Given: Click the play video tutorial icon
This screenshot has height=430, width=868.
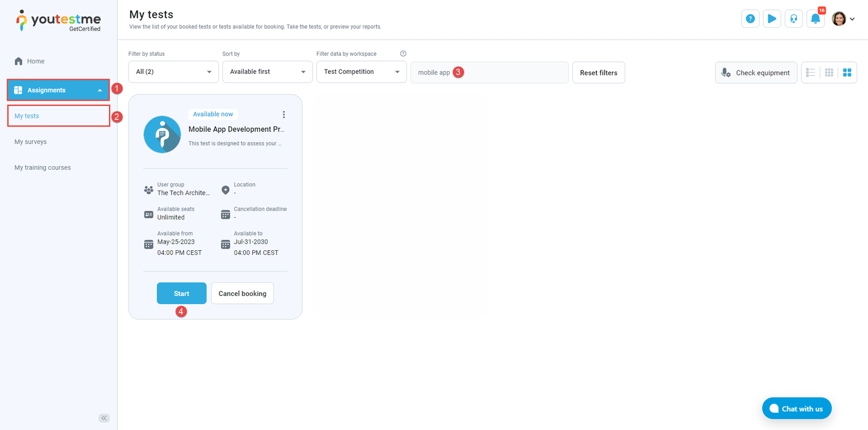Looking at the screenshot, I should [x=771, y=18].
